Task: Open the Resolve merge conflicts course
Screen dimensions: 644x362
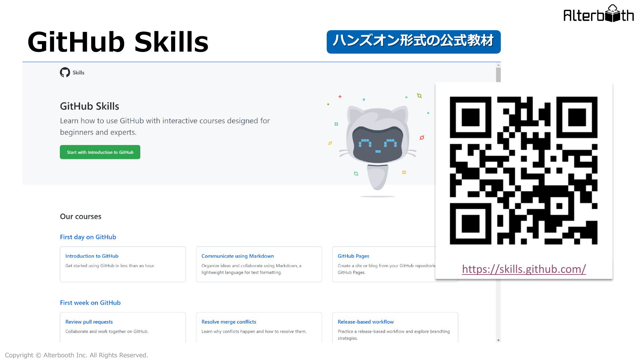Action: coord(229,322)
